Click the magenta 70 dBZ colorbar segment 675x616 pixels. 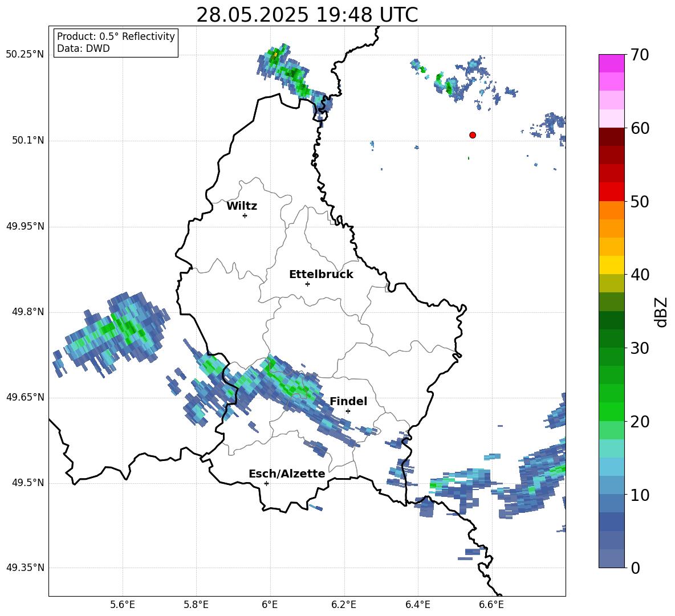[x=611, y=63]
